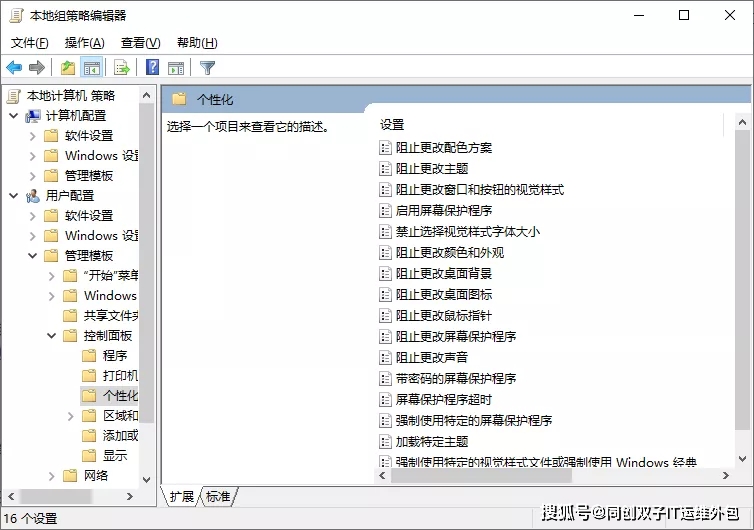Click the Up one level folder icon
The height and width of the screenshot is (530, 754).
(x=68, y=68)
